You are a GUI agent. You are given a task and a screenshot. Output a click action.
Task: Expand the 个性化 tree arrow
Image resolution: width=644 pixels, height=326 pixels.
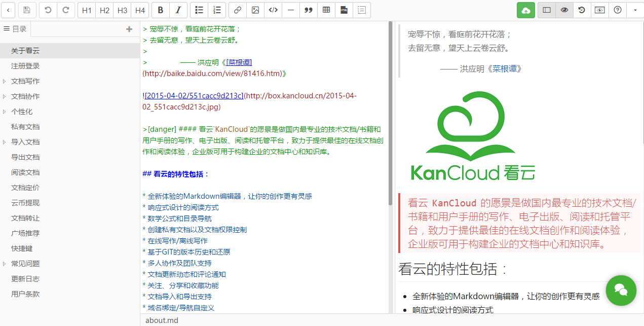pos(5,112)
